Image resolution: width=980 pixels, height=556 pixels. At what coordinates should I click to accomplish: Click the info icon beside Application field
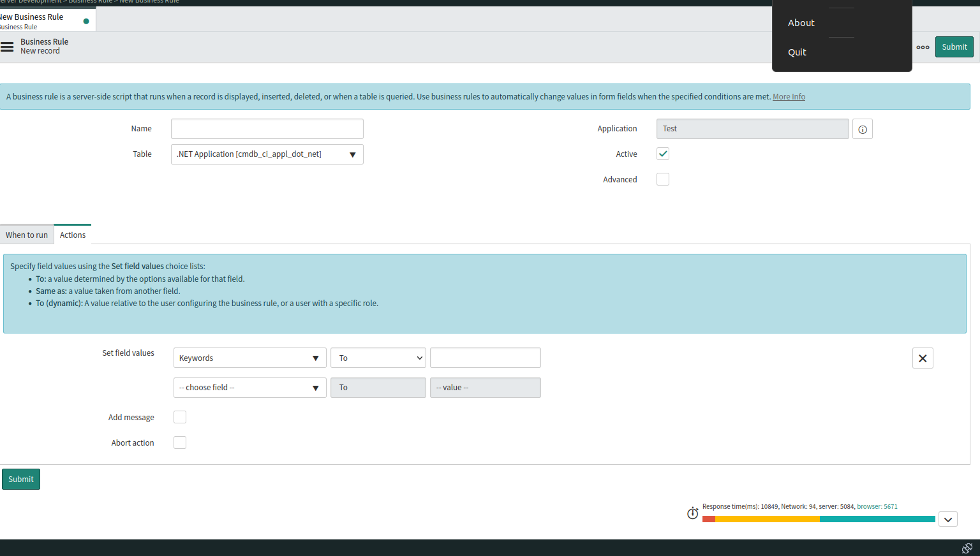(863, 128)
